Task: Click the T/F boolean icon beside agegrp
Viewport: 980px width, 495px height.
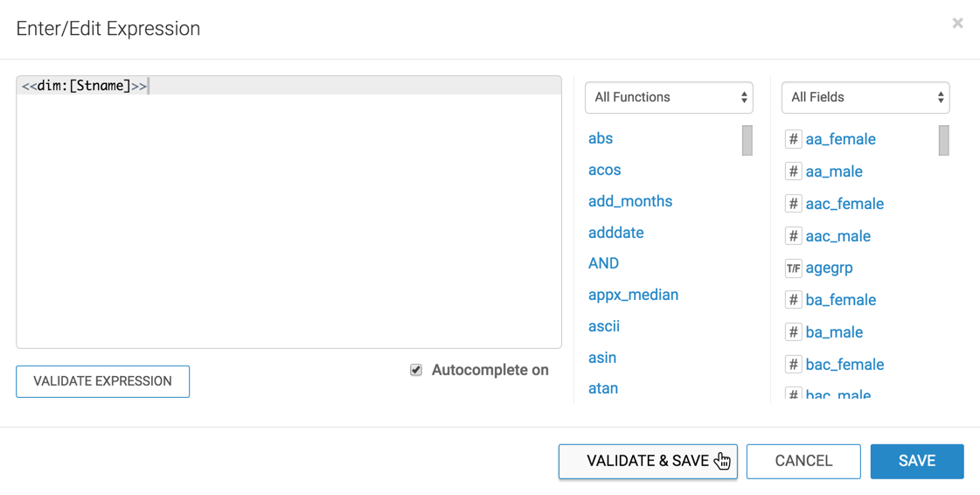Action: coord(793,268)
